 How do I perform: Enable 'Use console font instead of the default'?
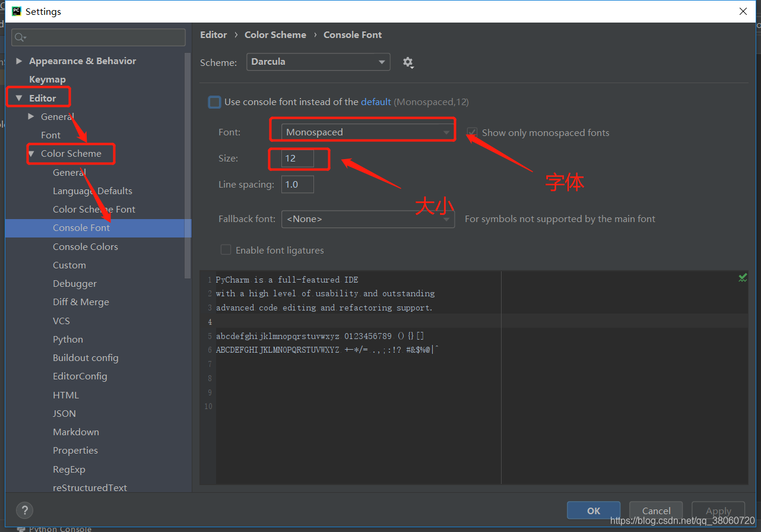pos(214,102)
